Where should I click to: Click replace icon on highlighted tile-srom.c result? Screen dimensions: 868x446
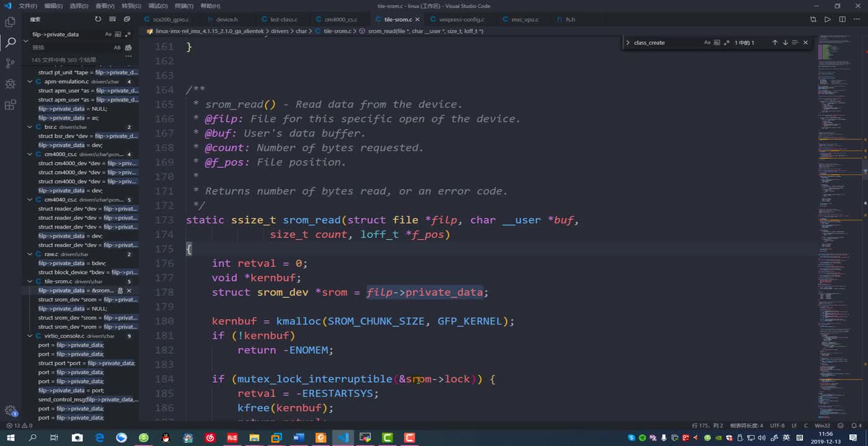coord(120,291)
